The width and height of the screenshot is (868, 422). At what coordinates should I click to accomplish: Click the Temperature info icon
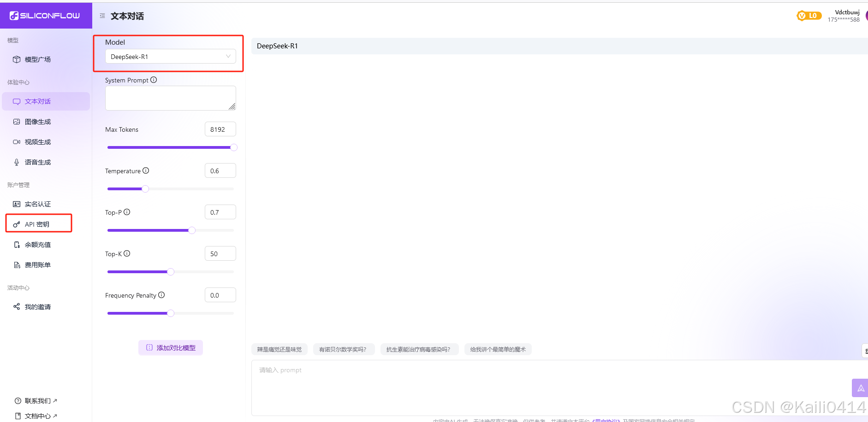[146, 170]
